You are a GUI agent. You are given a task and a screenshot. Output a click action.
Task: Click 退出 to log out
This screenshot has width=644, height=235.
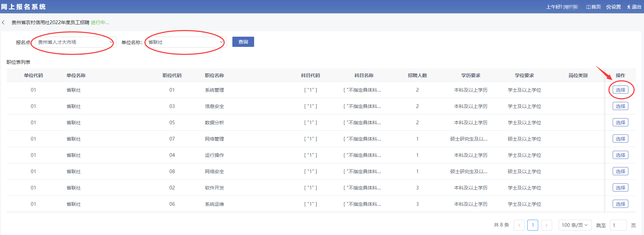coord(634,7)
